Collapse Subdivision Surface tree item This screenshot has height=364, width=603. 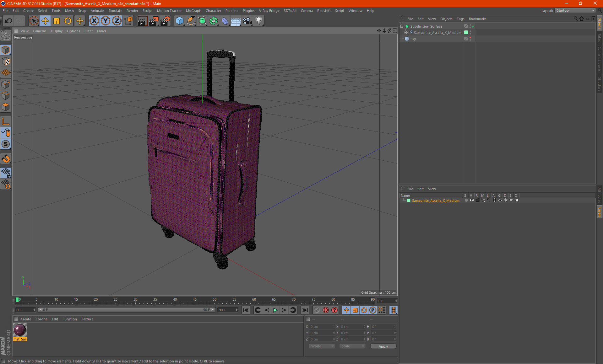[402, 26]
